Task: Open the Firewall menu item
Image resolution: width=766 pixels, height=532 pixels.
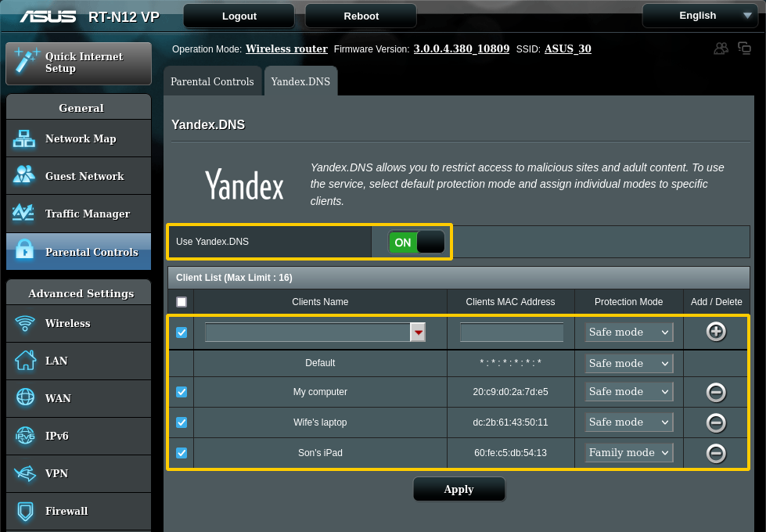Action: click(x=67, y=511)
